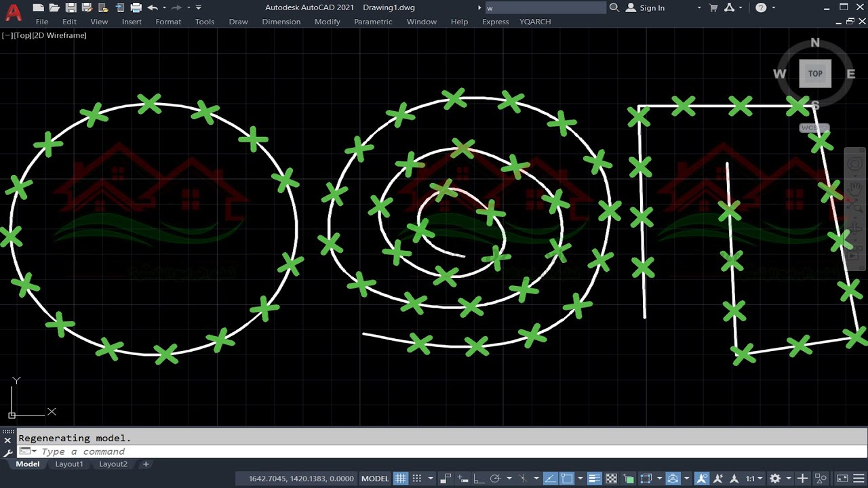This screenshot has width=868, height=488.
Task: Open the workspace switching gear icon
Action: click(x=774, y=479)
